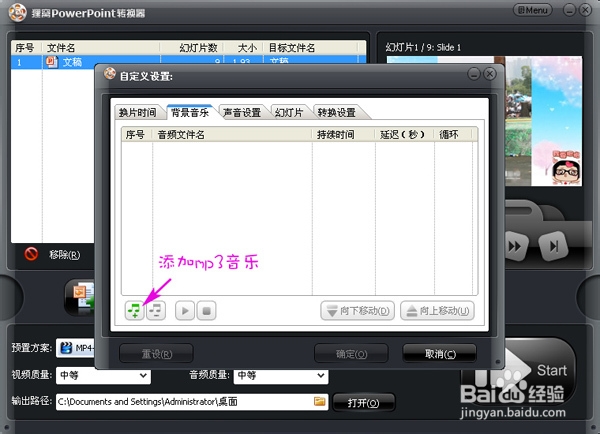Open the 转换设置 tab

click(337, 113)
